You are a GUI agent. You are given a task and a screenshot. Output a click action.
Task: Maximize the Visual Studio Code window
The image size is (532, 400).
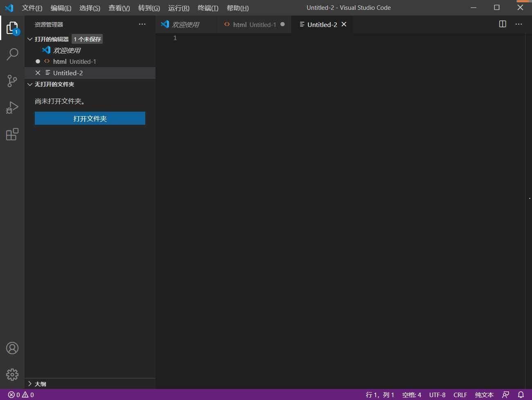pyautogui.click(x=497, y=7)
